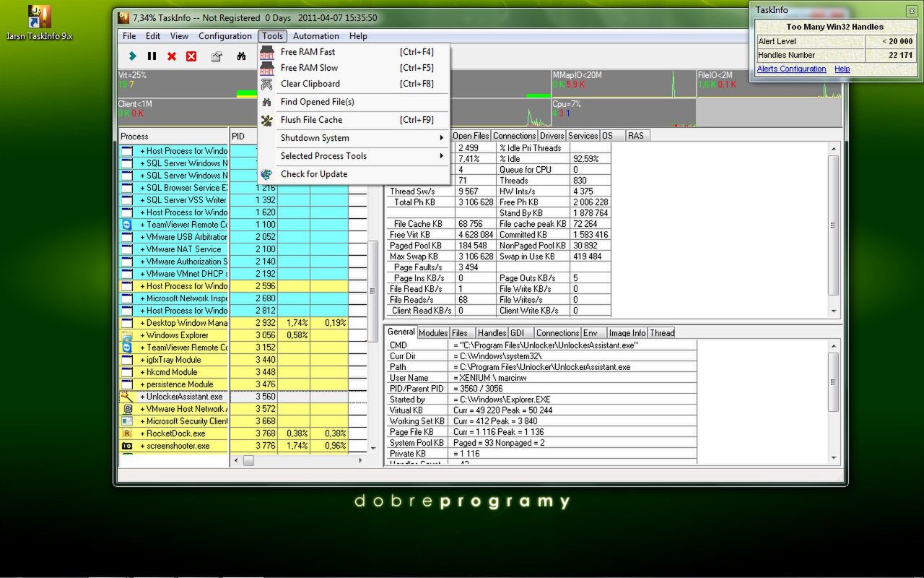Open the Configuration menu
Viewport: 924px width, 578px height.
pyautogui.click(x=225, y=36)
